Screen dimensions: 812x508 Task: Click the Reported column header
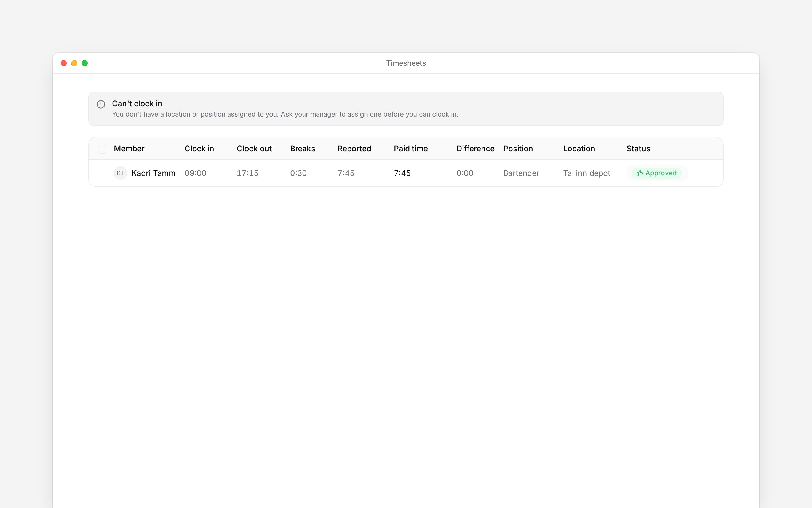point(354,149)
